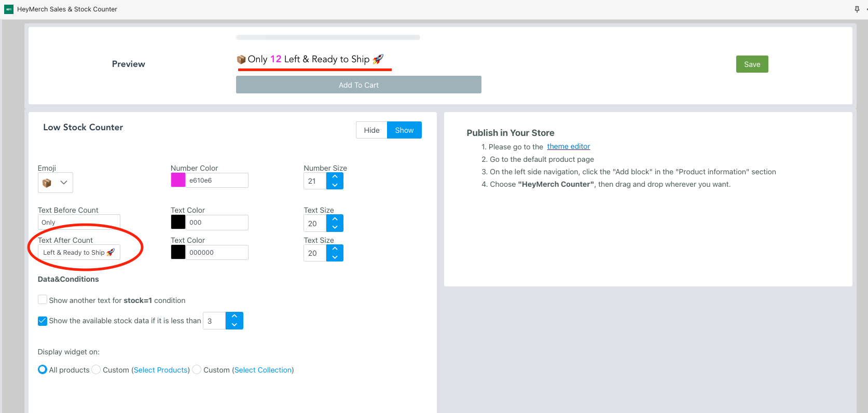
Task: Select the All products radio option
Action: 43,370
